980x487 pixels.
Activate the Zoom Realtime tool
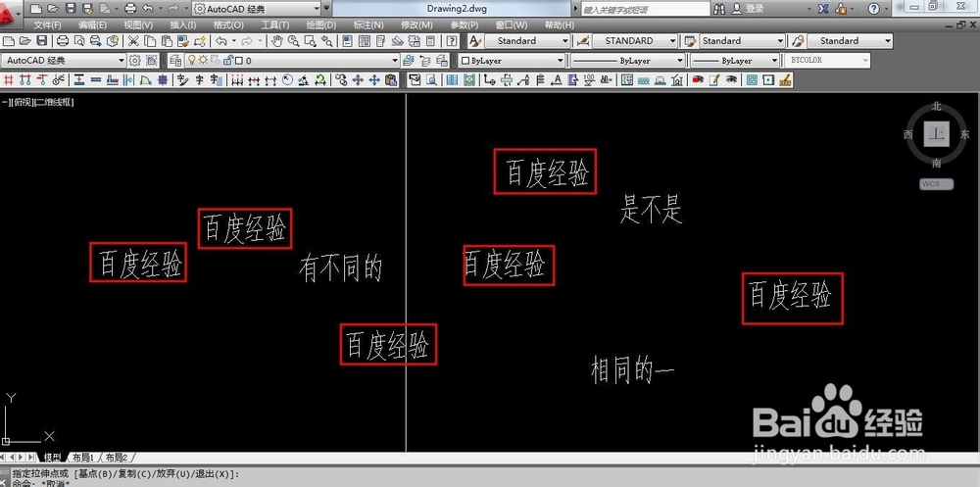(293, 41)
